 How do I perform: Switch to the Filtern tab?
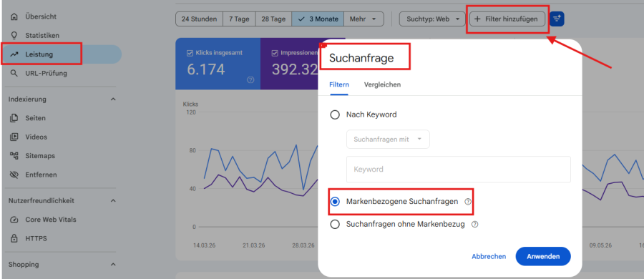[339, 85]
